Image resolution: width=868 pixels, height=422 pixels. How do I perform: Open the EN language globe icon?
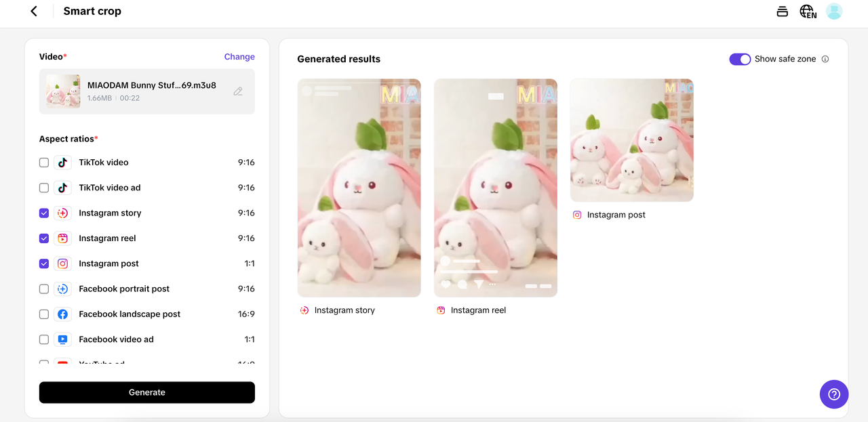tap(807, 11)
